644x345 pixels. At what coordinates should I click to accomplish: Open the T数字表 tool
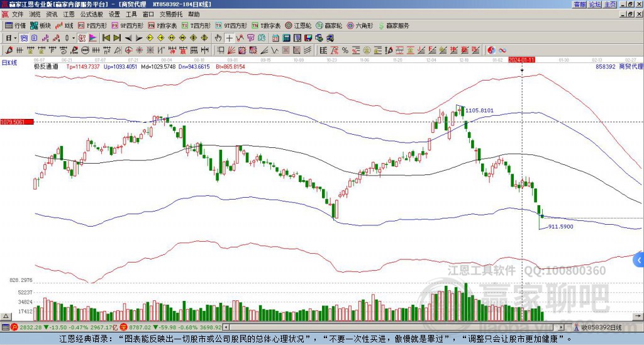click(266, 25)
